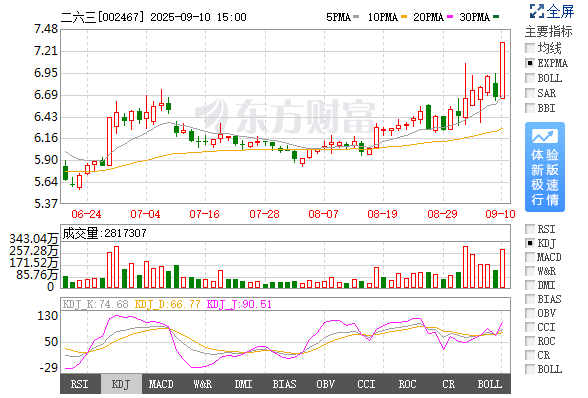This screenshot has height=398, width=588.
Task: Tick the 均线 indicator checkbox
Action: tap(530, 48)
